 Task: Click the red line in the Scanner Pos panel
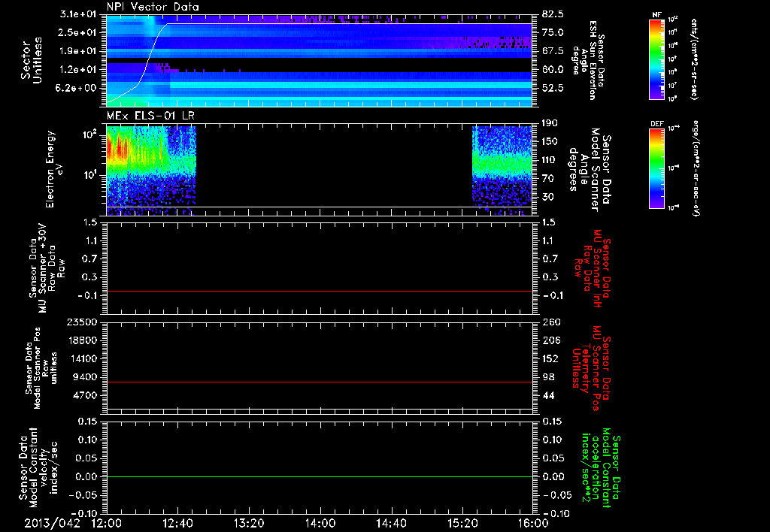[x=319, y=382]
